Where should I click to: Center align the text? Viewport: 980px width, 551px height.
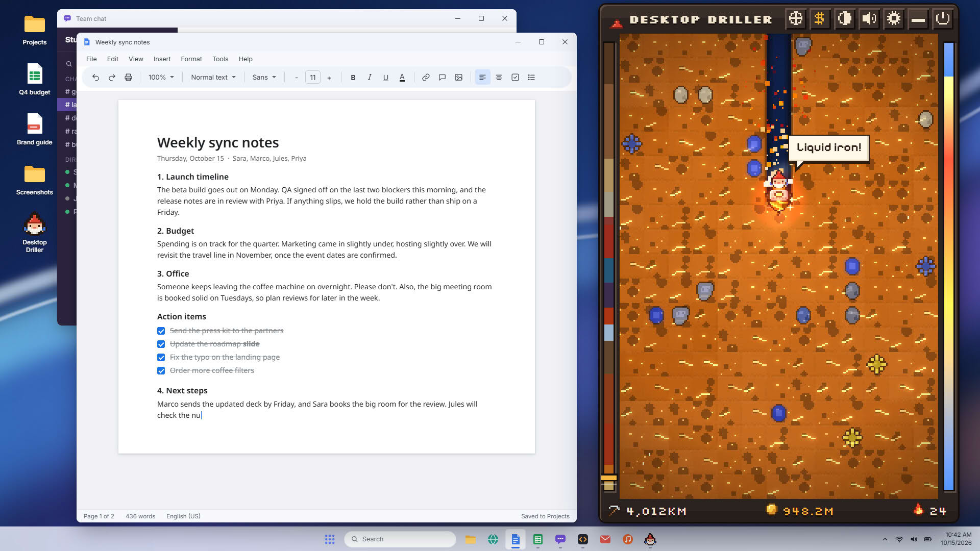pos(499,78)
